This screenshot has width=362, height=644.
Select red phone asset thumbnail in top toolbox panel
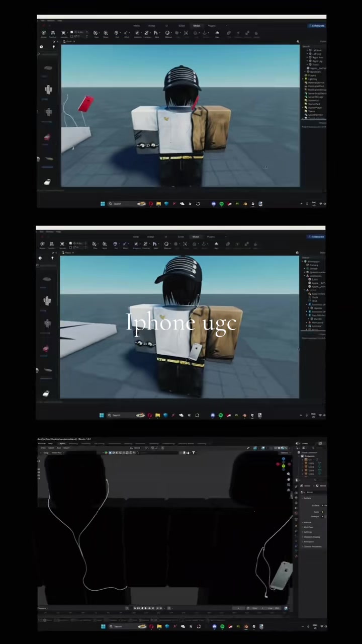[47, 137]
